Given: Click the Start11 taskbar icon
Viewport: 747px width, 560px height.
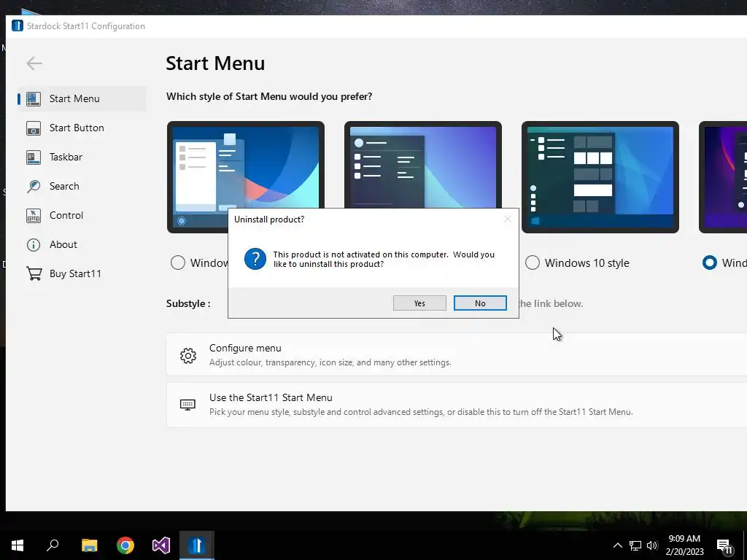Looking at the screenshot, I should 197,545.
